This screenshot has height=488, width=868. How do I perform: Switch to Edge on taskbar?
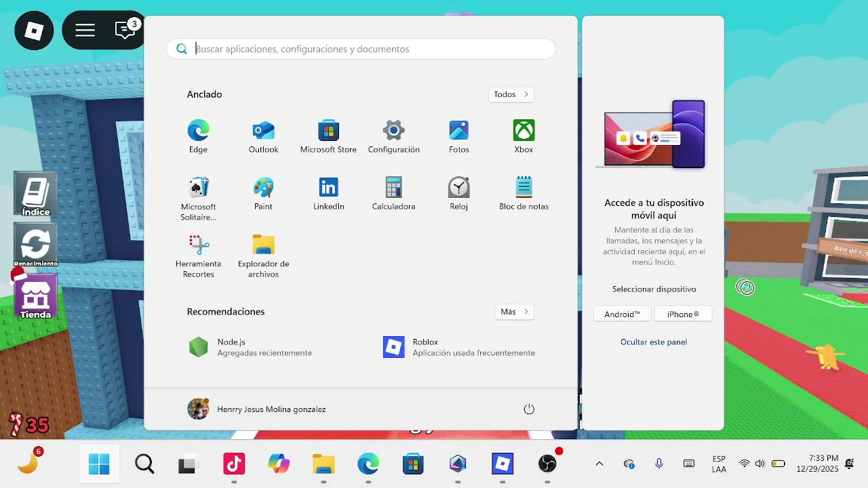click(368, 464)
